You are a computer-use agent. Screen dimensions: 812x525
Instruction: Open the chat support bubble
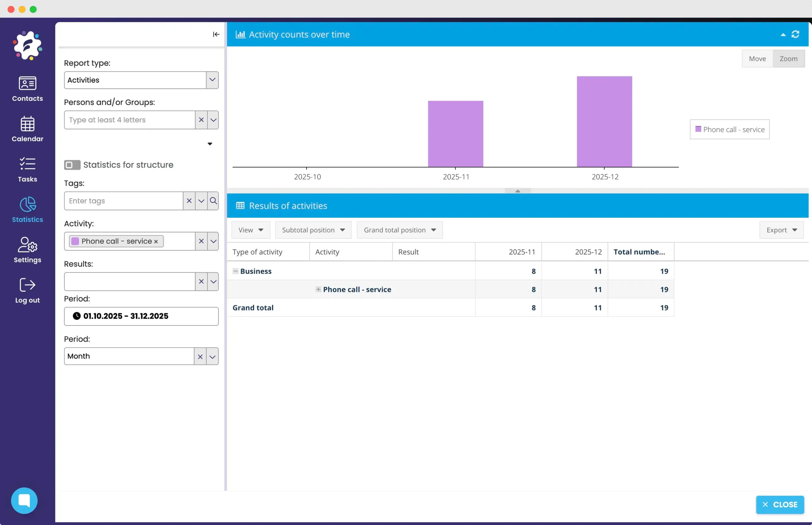point(24,500)
